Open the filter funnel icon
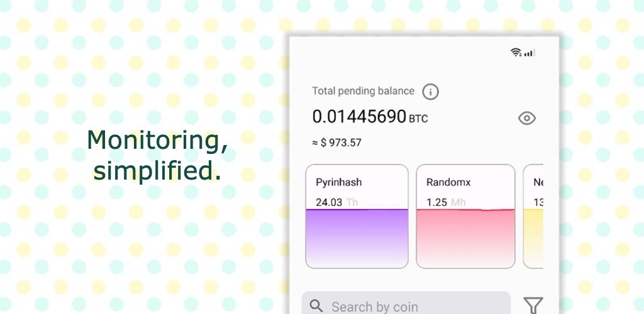644x314 pixels. click(533, 306)
